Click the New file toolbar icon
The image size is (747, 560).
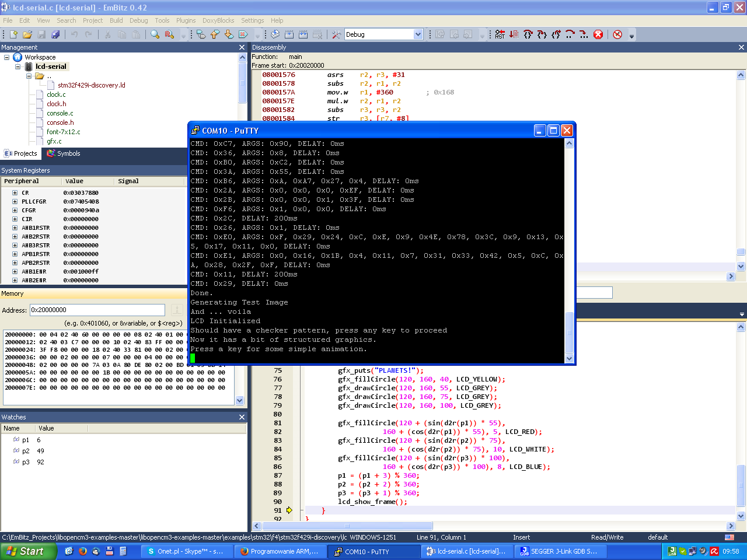point(14,34)
